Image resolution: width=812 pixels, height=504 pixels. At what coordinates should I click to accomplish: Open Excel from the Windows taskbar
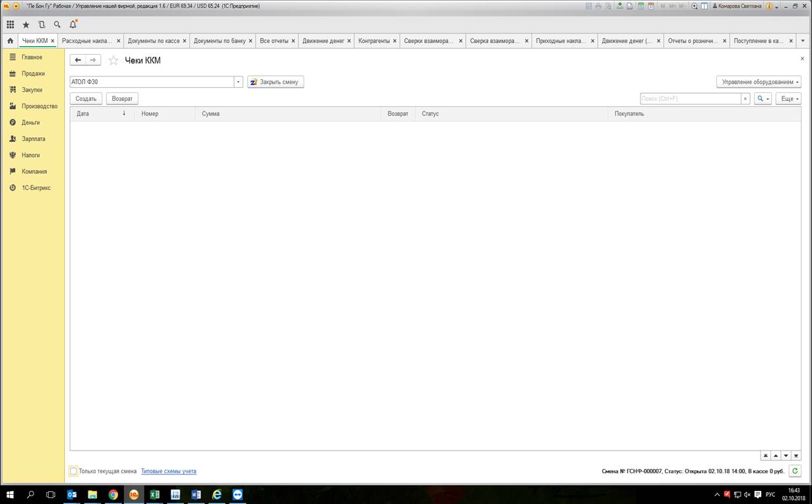pos(154,494)
